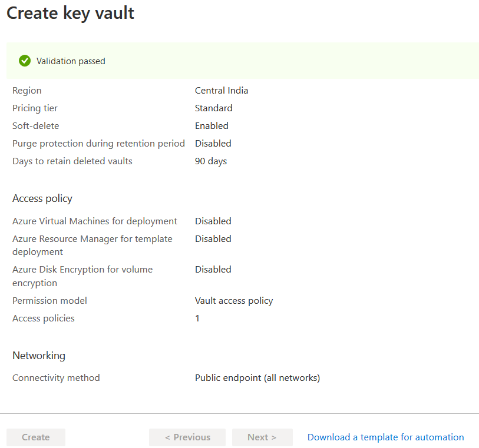Click Public endpoint (all networks) value
Image resolution: width=479 pixels, height=448 pixels.
pos(257,378)
